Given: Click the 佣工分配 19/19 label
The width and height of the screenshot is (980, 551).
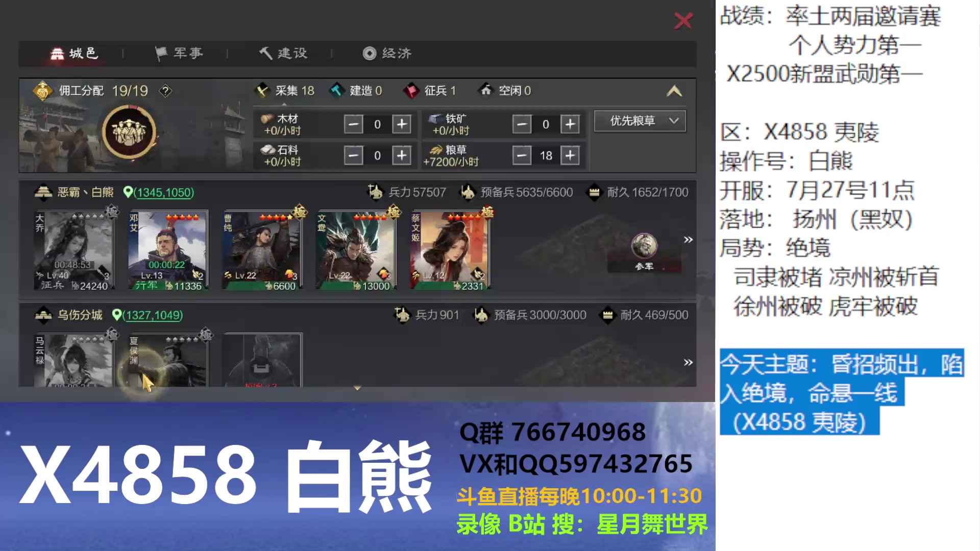Looking at the screenshot, I should [103, 91].
